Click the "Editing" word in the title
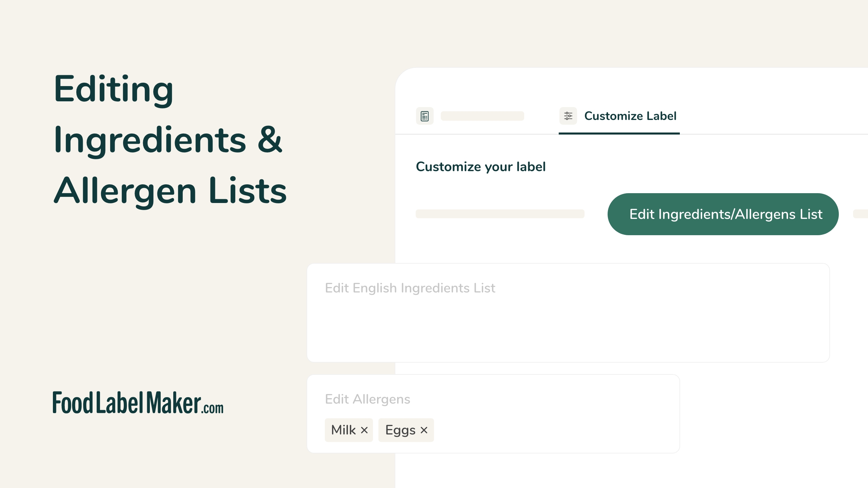This screenshot has height=488, width=868. (114, 89)
